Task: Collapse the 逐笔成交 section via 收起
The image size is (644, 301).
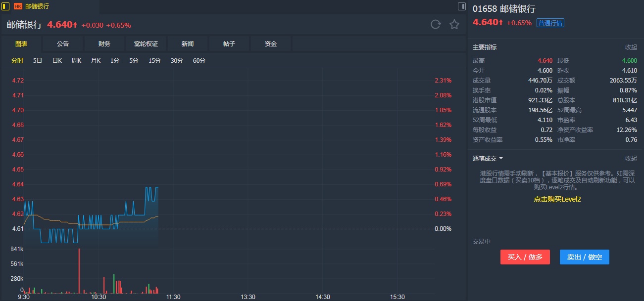Action: 631,159
